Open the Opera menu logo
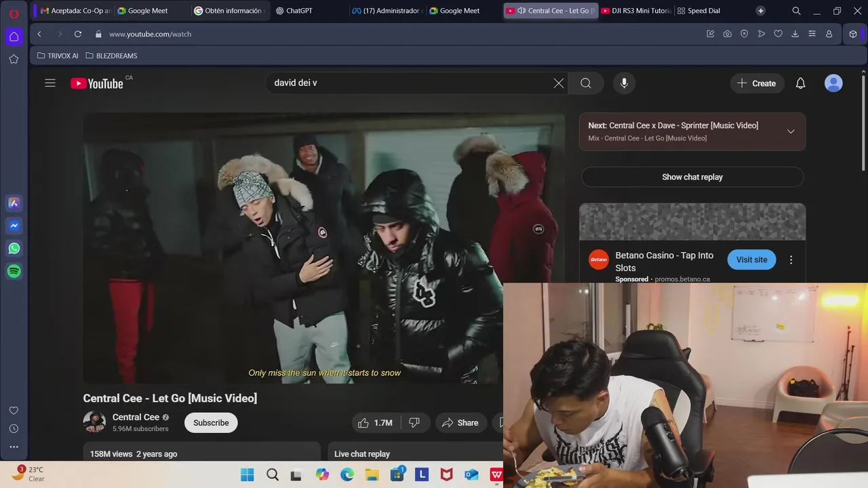Image resolution: width=868 pixels, height=488 pixels. click(x=14, y=14)
